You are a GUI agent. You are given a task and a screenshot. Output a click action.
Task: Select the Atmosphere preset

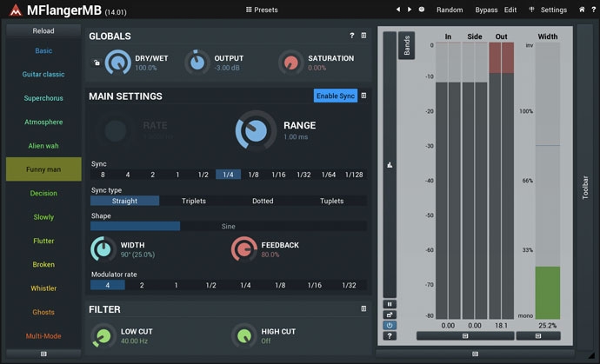tap(43, 122)
